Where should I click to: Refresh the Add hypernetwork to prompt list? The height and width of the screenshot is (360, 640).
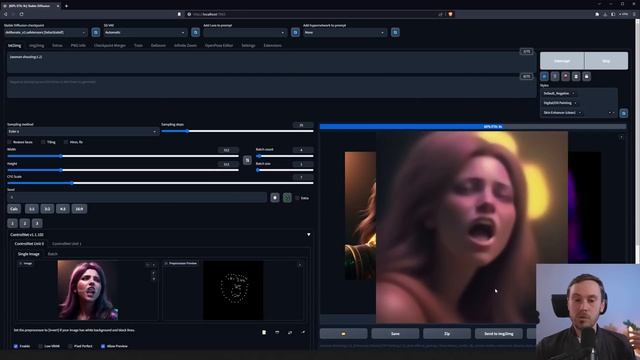point(395,32)
